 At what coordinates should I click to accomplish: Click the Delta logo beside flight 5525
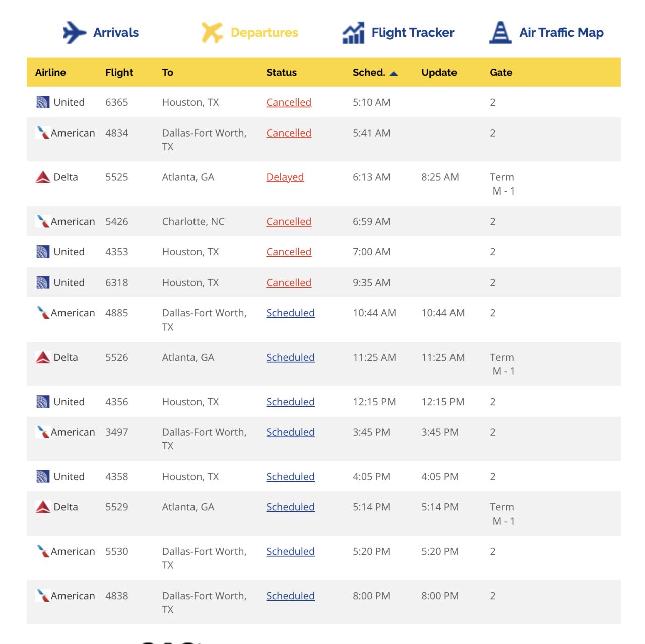(43, 177)
